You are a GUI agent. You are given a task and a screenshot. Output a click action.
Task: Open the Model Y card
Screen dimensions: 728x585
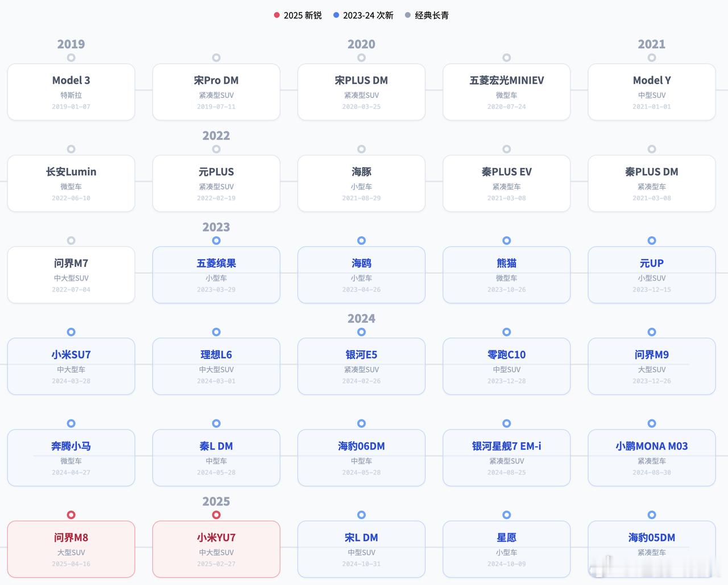[652, 92]
